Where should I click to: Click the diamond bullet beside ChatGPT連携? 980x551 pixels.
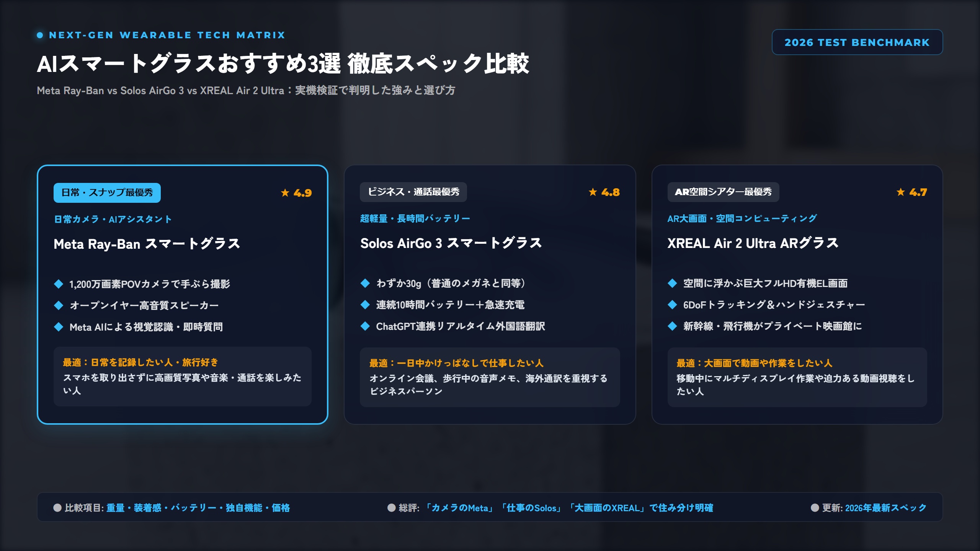(x=365, y=326)
